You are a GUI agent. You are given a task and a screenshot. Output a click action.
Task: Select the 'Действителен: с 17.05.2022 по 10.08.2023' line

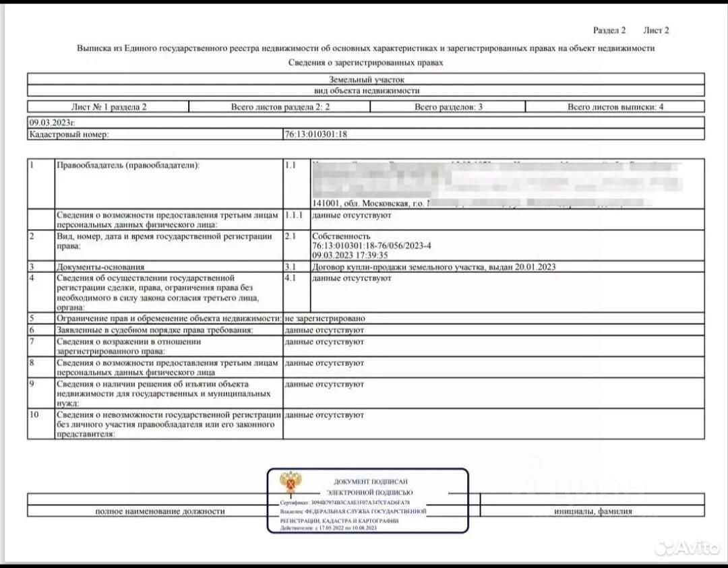[328, 528]
